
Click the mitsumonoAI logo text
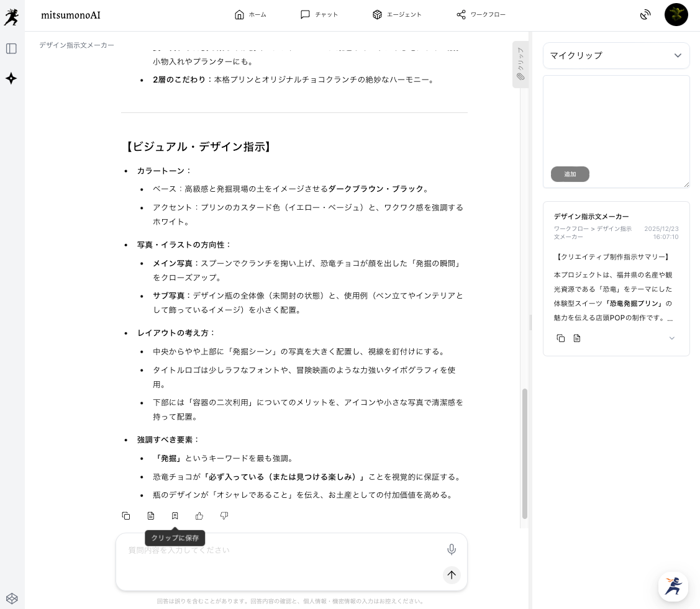pos(71,15)
